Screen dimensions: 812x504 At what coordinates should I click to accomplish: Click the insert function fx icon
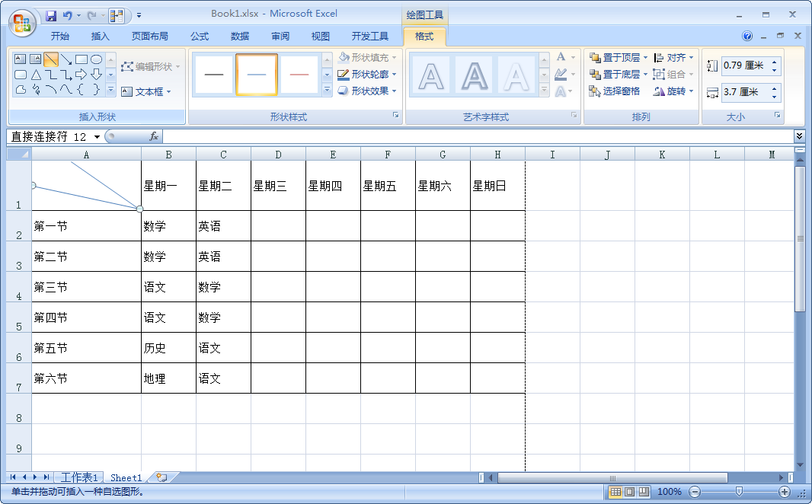click(x=154, y=136)
